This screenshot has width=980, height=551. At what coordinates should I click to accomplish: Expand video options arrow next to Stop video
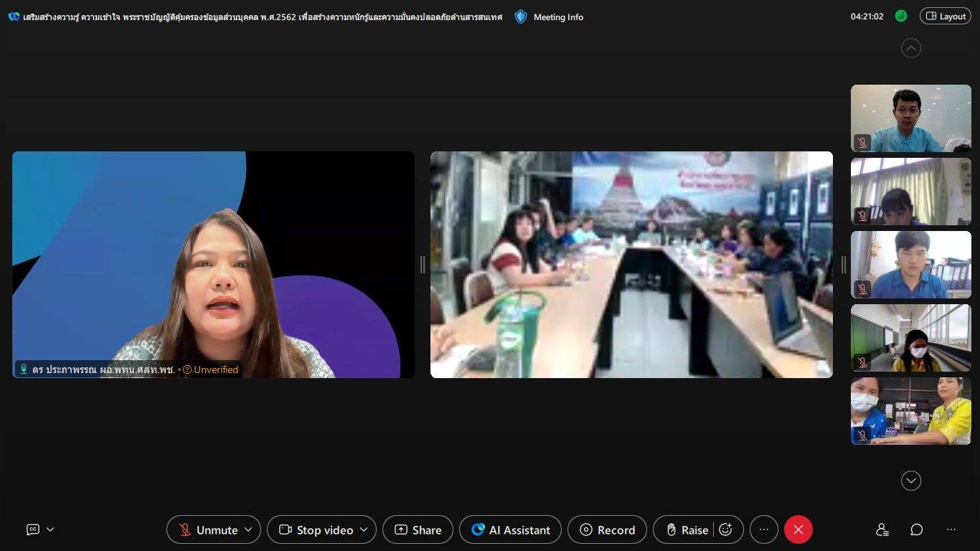point(363,529)
